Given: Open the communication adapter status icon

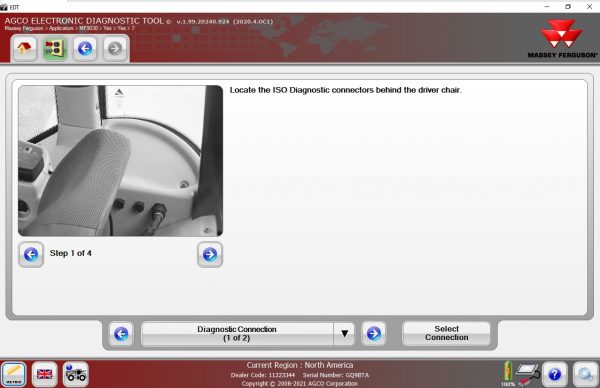Looking at the screenshot, I should point(528,374).
